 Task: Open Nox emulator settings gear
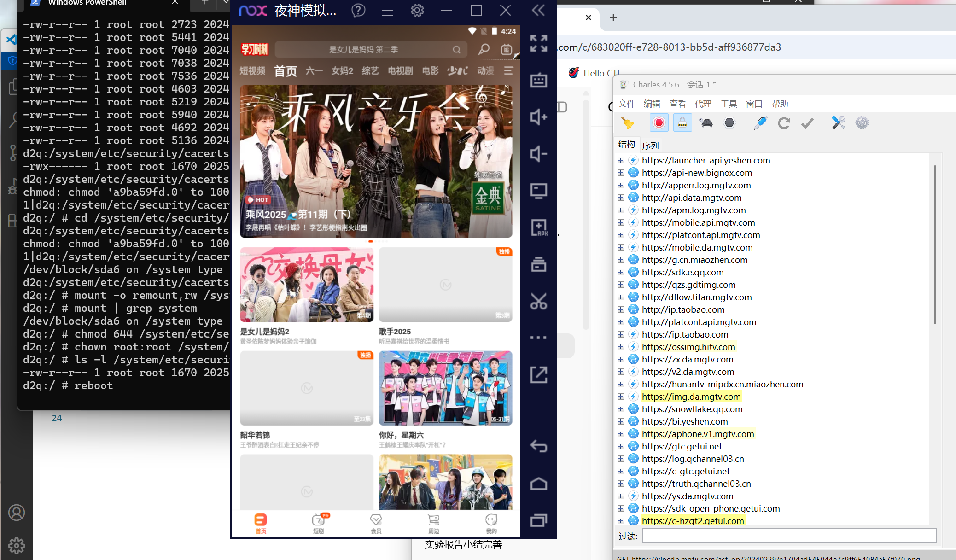pos(417,10)
